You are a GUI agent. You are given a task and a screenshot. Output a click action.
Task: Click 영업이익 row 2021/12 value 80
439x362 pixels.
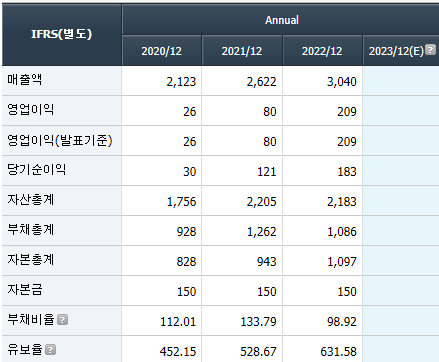pyautogui.click(x=270, y=112)
